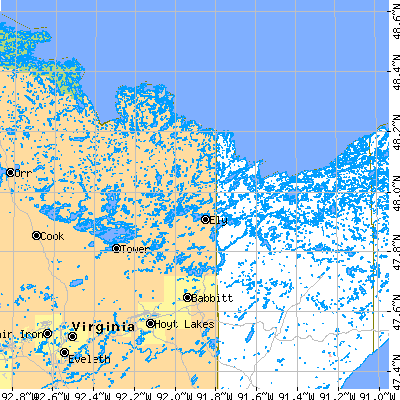The height and width of the screenshot is (400, 400).
Task: Click the 48.0°N latitude label
Action: (x=396, y=194)
